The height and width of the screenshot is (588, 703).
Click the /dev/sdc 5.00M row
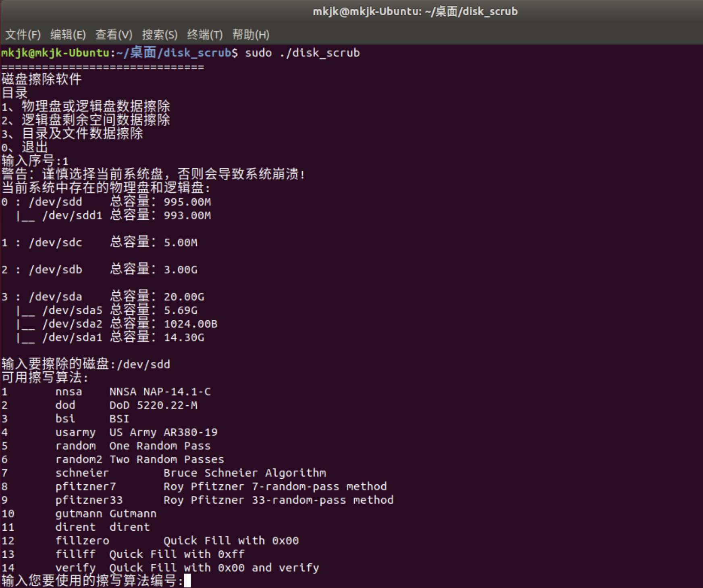(x=100, y=242)
